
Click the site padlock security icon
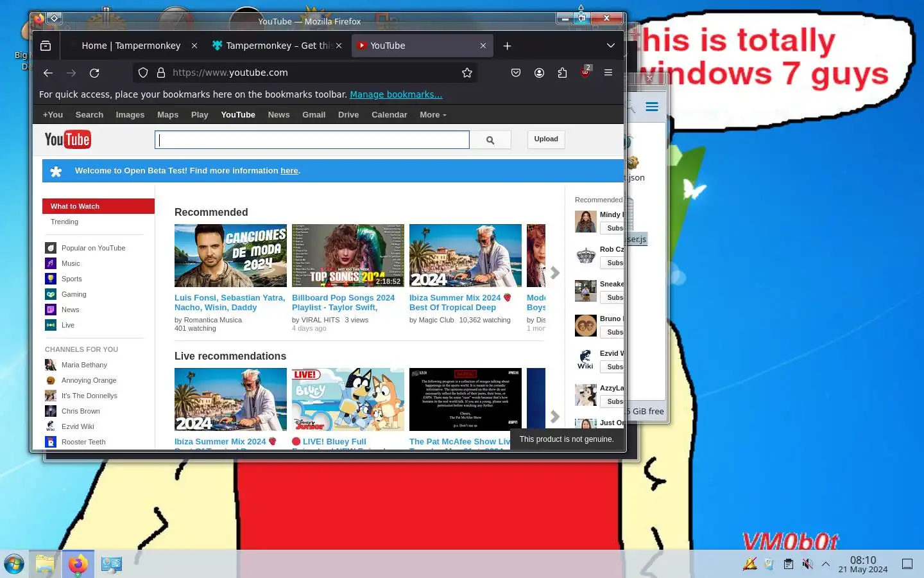[x=161, y=73]
